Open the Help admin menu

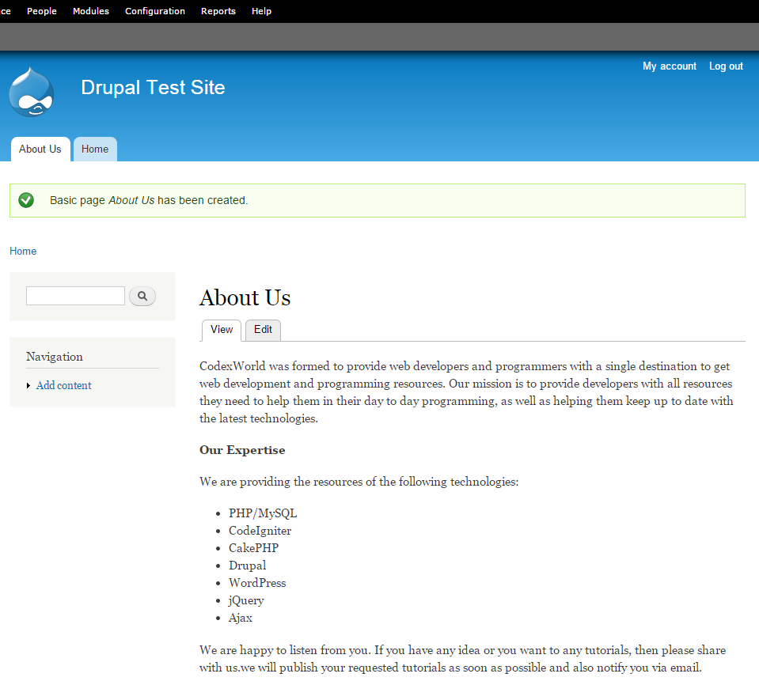coord(261,11)
